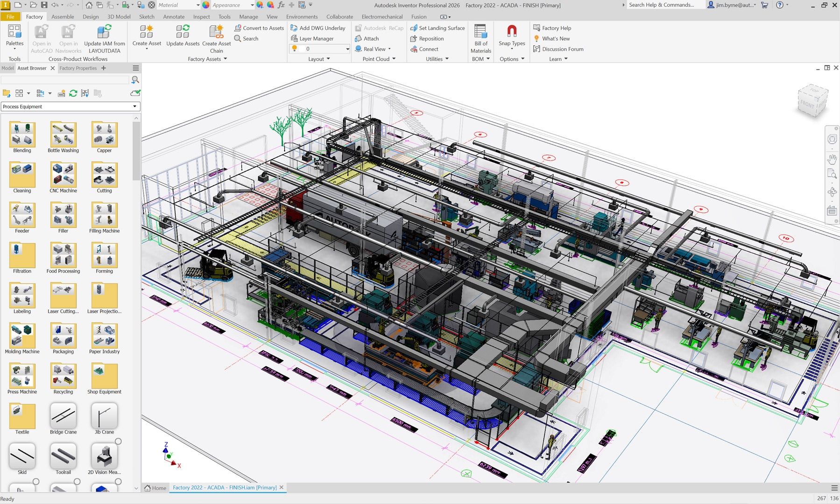Click the Update IAM from LAYOUTDATA icon
840x504 pixels.
(x=104, y=32)
